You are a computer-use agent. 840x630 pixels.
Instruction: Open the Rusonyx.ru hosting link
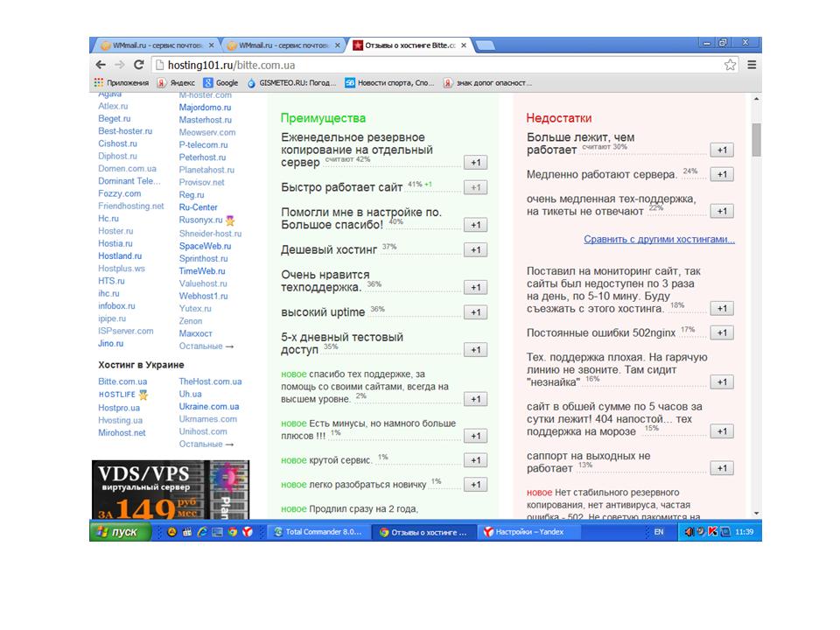coord(201,220)
